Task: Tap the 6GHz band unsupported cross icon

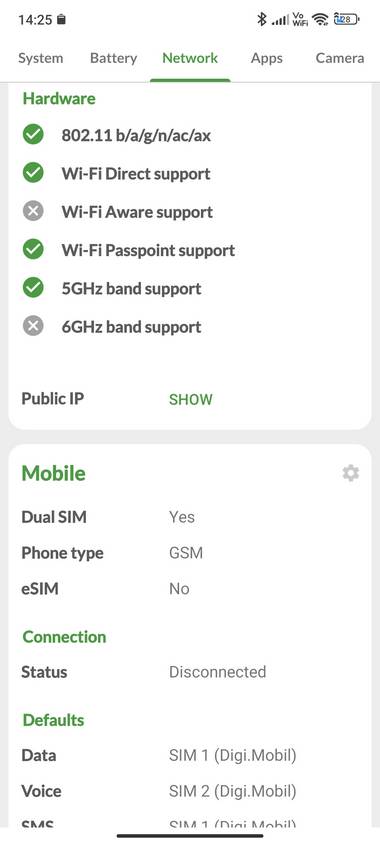Action: point(33,326)
